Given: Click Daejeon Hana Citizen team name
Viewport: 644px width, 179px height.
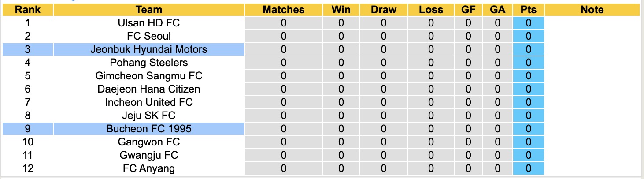Looking at the screenshot, I should point(149,89).
